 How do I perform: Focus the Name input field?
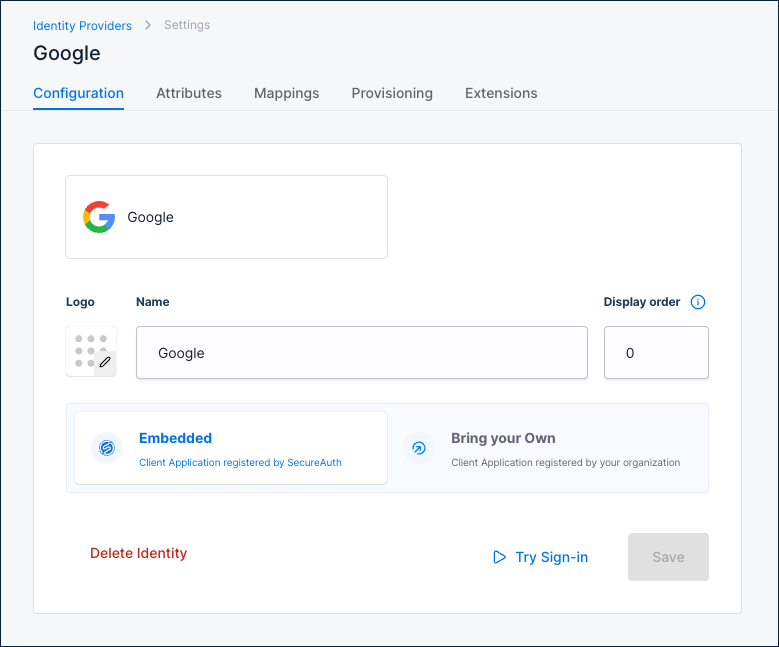tap(362, 352)
